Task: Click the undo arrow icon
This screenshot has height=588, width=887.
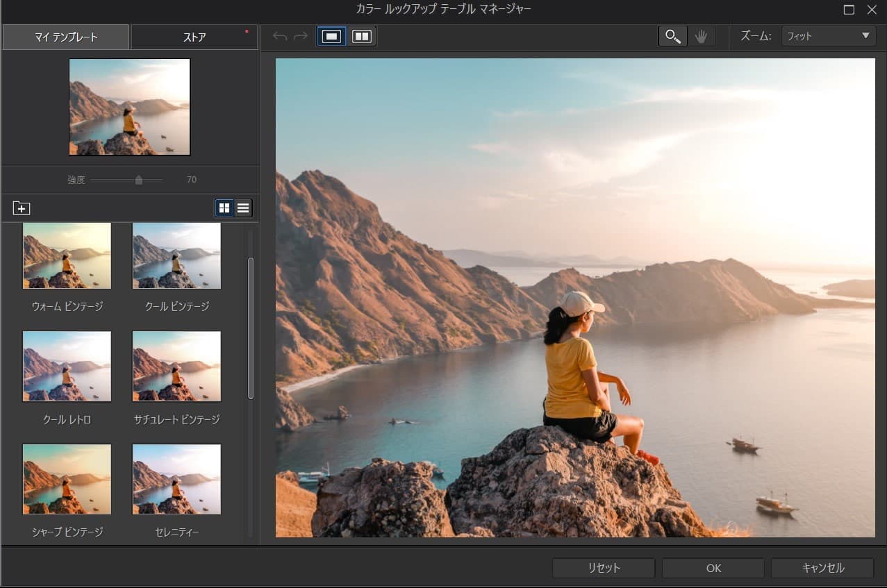Action: [280, 36]
